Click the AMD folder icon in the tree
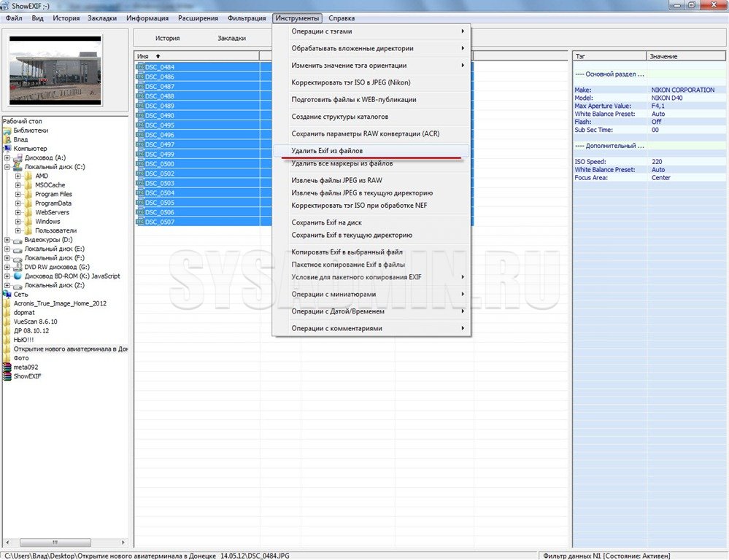This screenshot has width=729, height=560. point(28,176)
